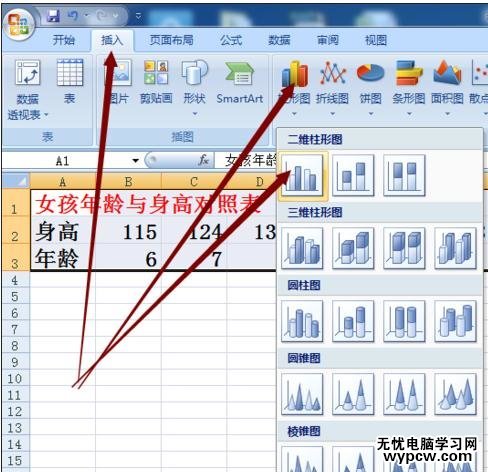
Task: Select column C header
Action: click(194, 182)
